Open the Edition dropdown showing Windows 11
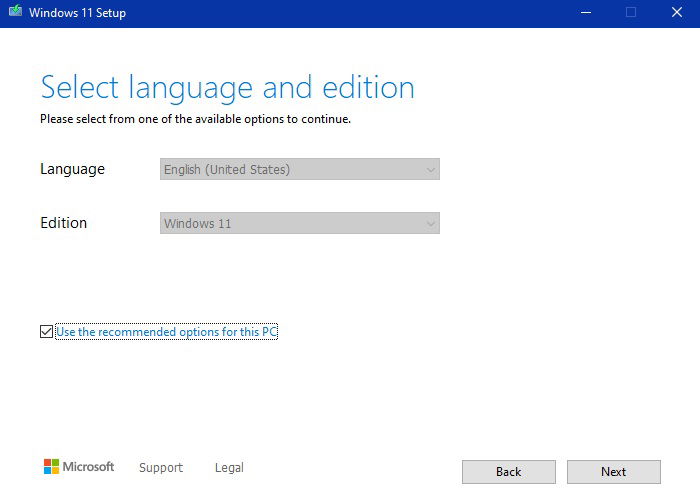The height and width of the screenshot is (500, 700). (x=300, y=223)
